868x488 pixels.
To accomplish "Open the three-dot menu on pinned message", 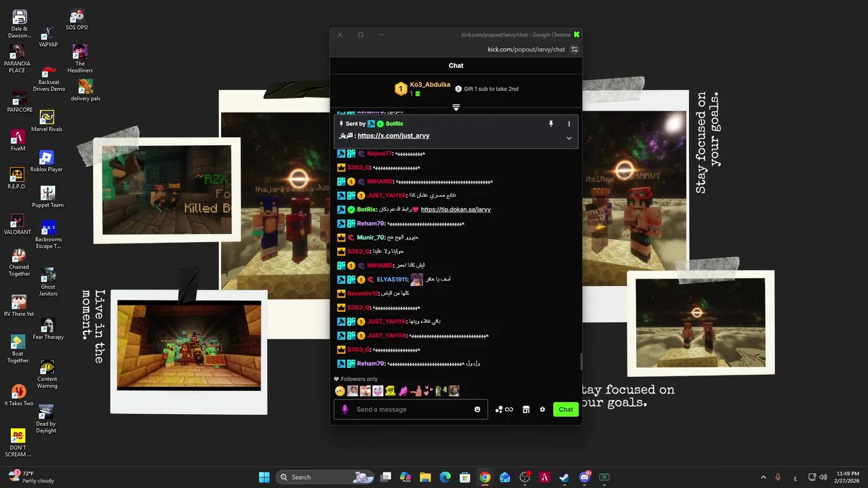I will (x=569, y=124).
